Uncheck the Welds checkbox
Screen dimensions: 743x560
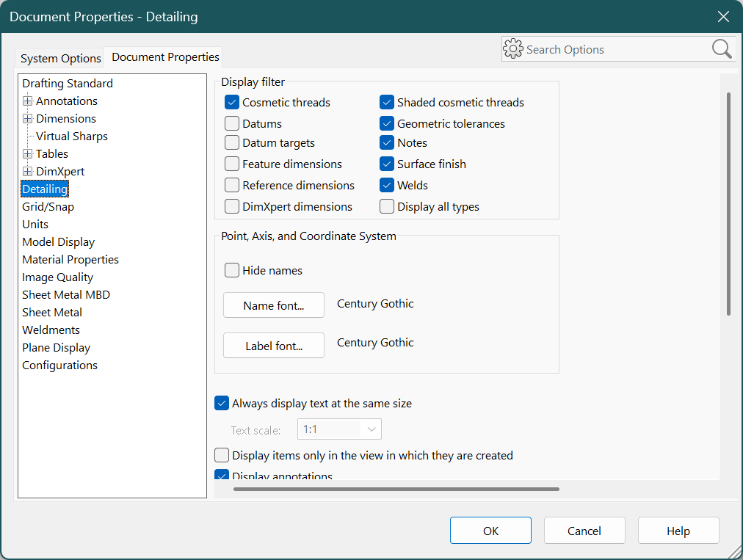point(387,185)
